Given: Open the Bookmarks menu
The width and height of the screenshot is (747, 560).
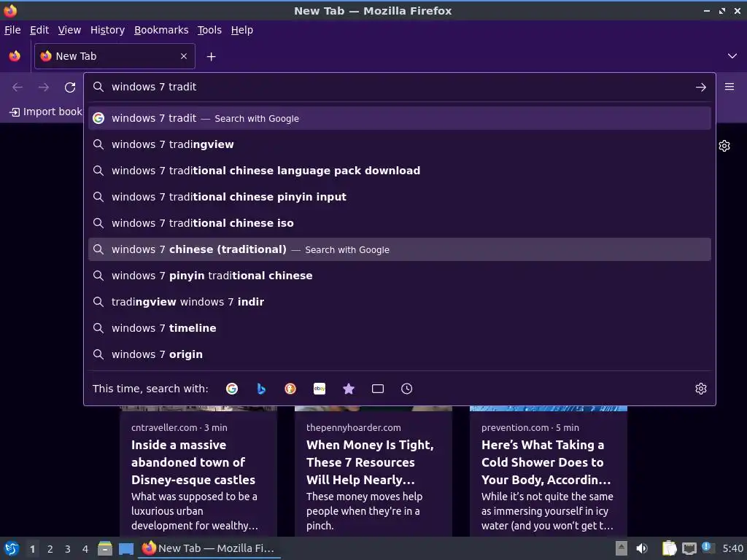Looking at the screenshot, I should [x=161, y=30].
